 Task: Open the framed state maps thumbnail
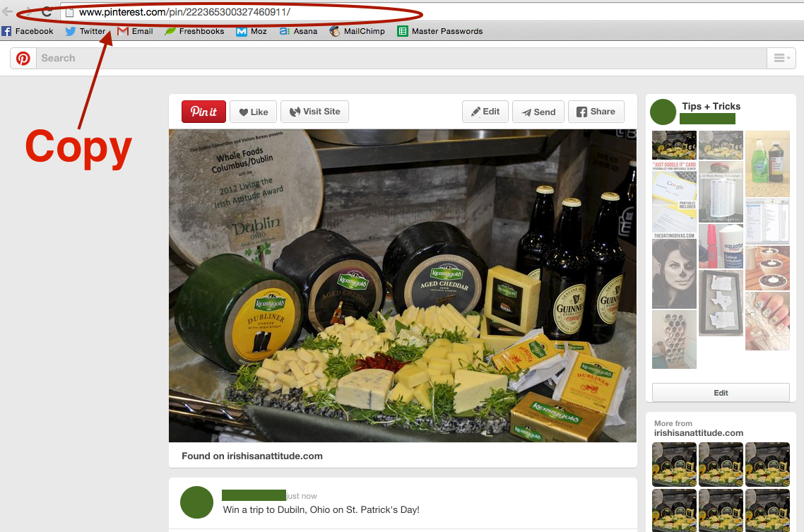721,303
